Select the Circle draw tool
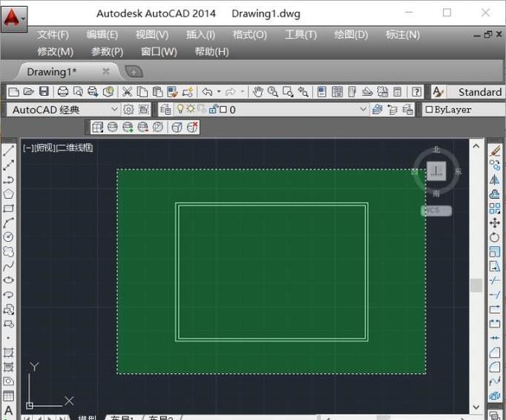 click(x=9, y=237)
